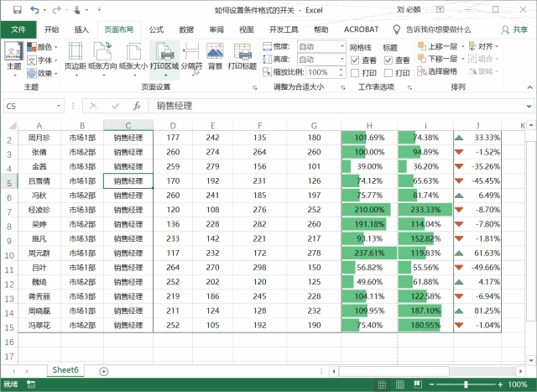Launch Page Setup (页面设置) dialog launcher
This screenshot has width=537, height=392.
(254, 88)
